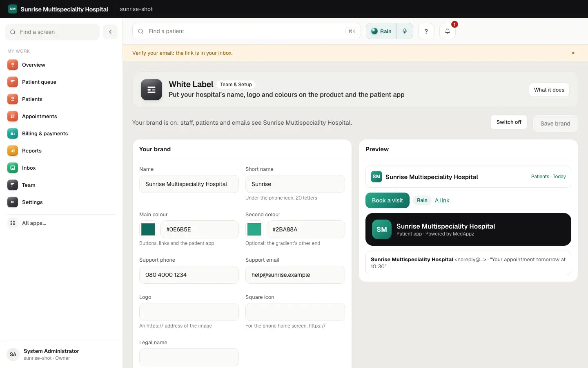Click the Legal name field

click(189, 357)
